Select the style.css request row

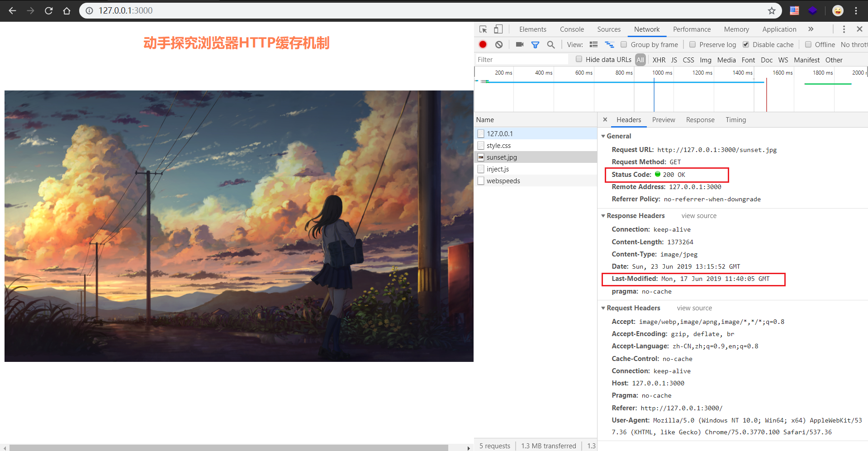[x=536, y=145]
